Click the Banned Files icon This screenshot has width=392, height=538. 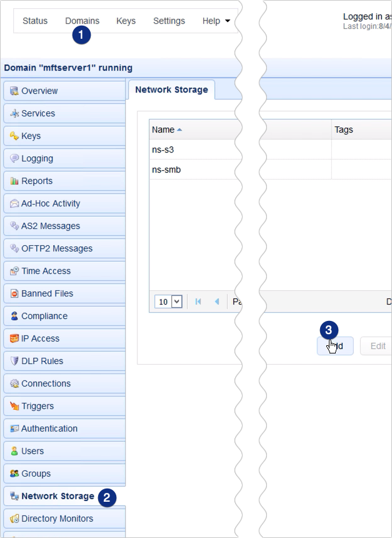tap(14, 294)
